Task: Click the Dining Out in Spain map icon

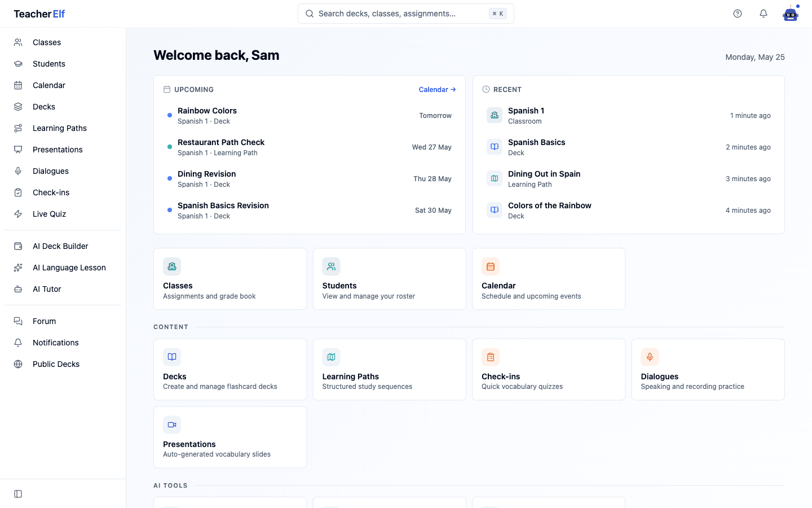Action: [x=495, y=178]
